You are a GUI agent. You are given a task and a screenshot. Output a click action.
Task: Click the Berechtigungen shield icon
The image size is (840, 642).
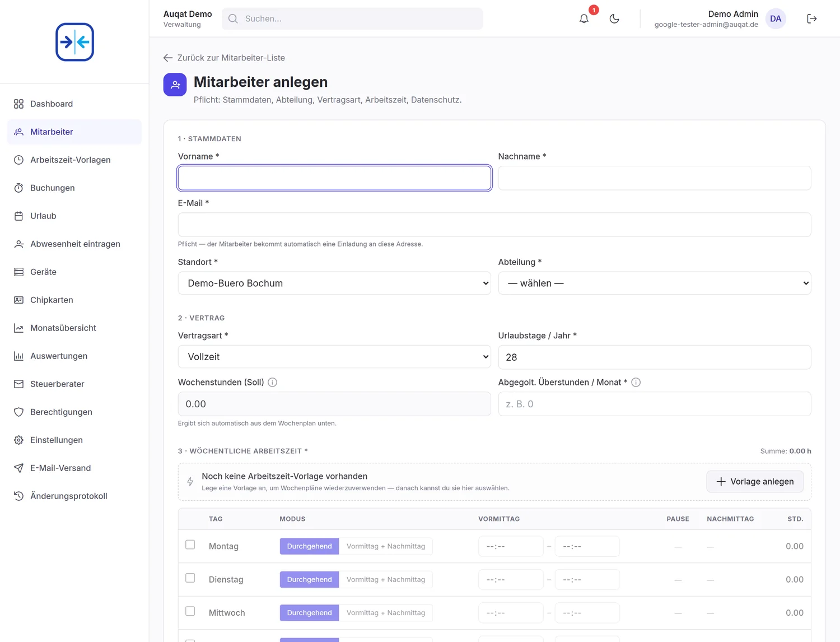click(18, 412)
